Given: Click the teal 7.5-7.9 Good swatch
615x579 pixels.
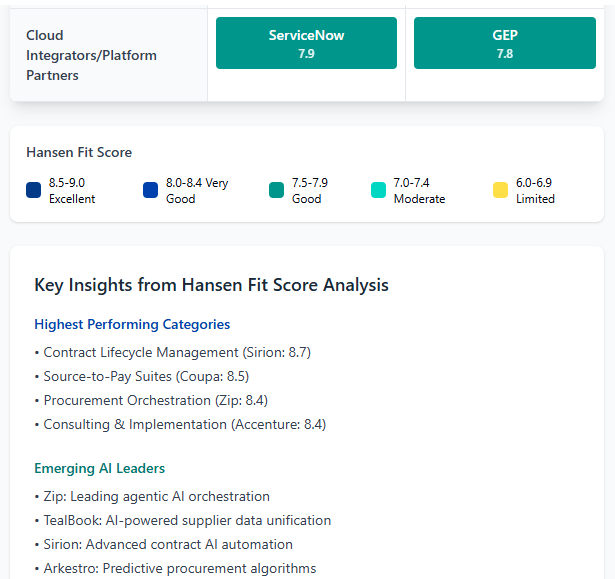Looking at the screenshot, I should (x=277, y=190).
